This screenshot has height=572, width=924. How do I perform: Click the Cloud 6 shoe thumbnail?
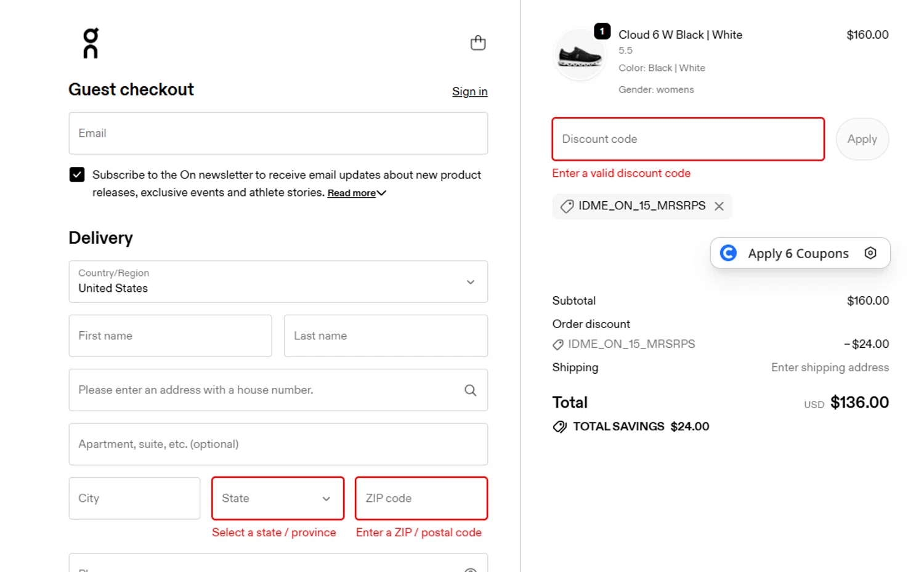tap(580, 55)
